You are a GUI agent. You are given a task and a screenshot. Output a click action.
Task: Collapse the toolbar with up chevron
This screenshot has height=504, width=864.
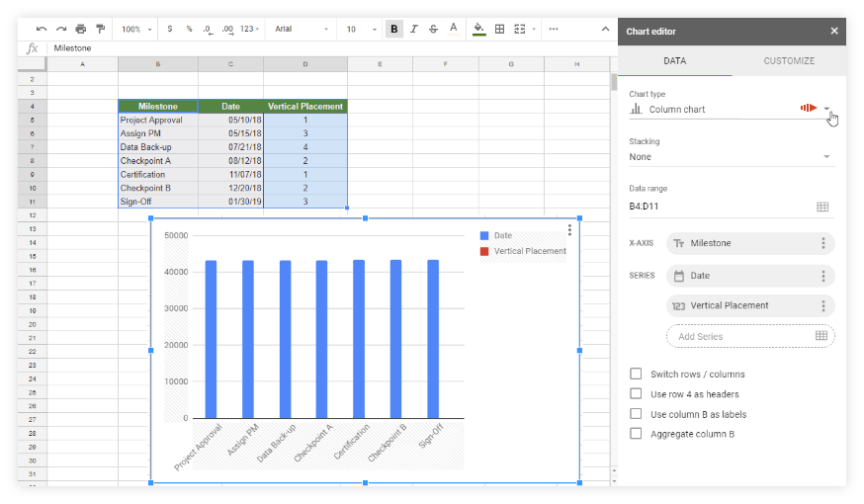coord(605,29)
